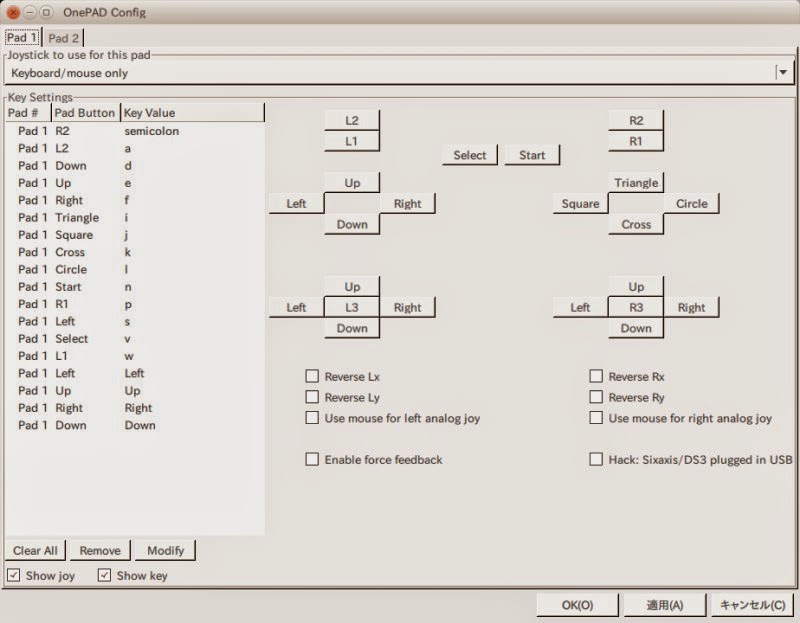Sort by the Pad Button column header
Screen dimensions: 800x623
pos(85,113)
